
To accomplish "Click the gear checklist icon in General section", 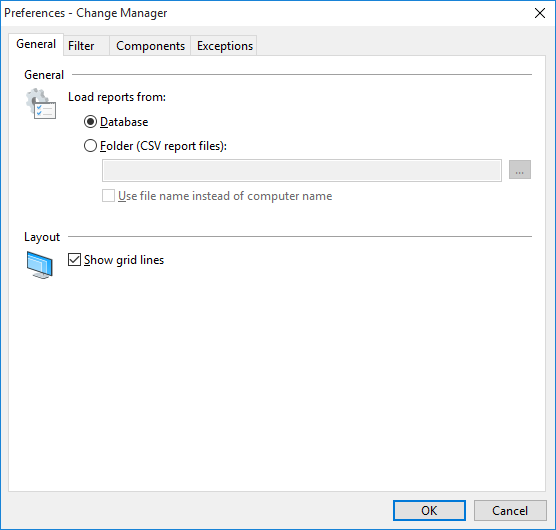I will click(x=41, y=104).
